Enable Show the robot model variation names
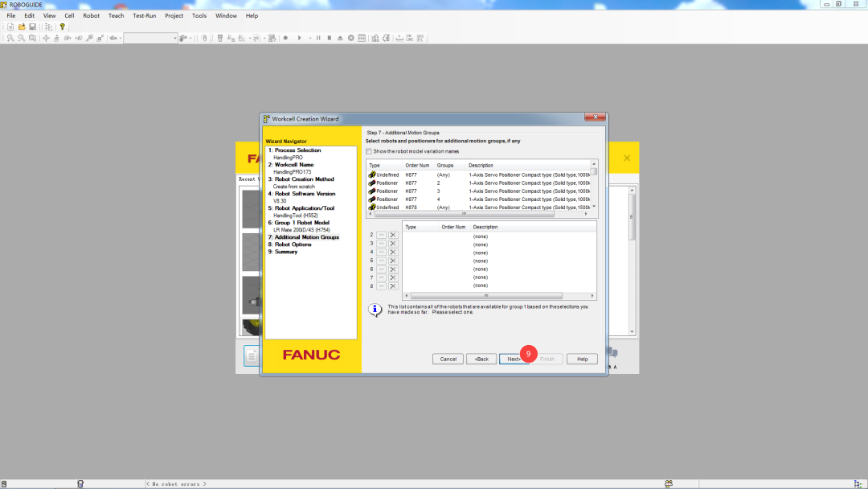 pos(369,151)
